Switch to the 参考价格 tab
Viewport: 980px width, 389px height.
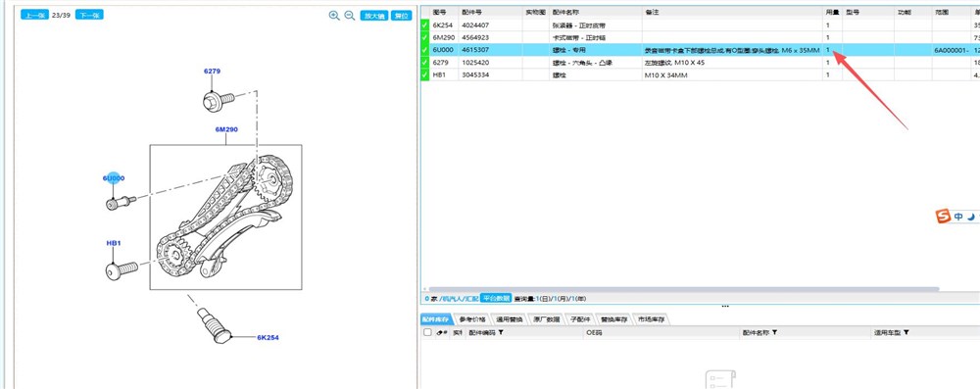click(472, 319)
